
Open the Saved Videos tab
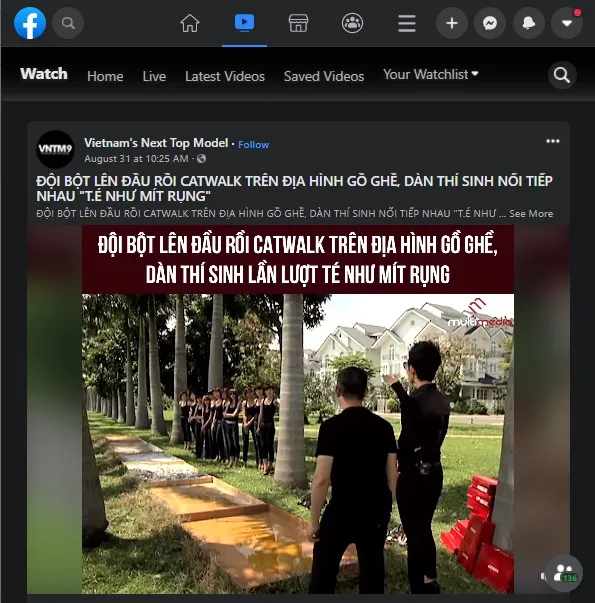[324, 76]
